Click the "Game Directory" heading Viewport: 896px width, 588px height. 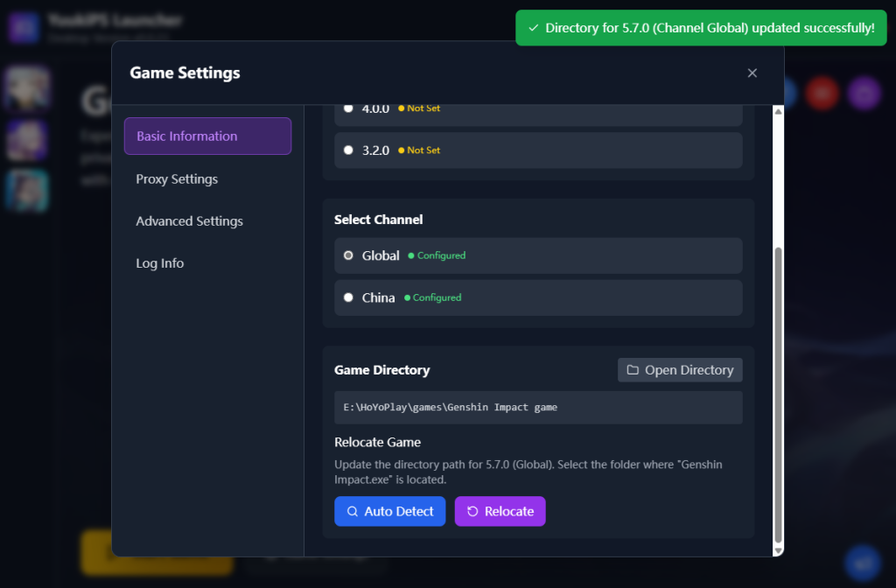pos(381,370)
